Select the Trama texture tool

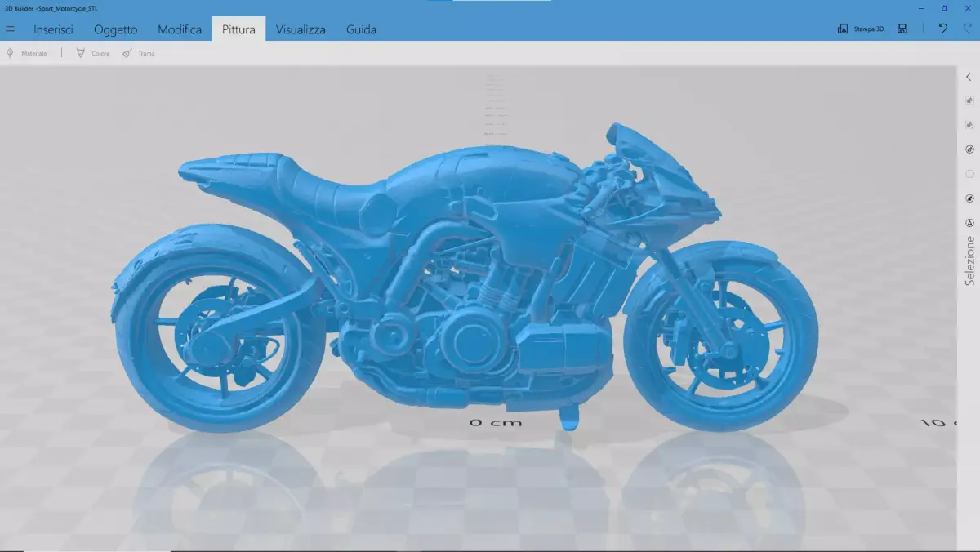139,53
